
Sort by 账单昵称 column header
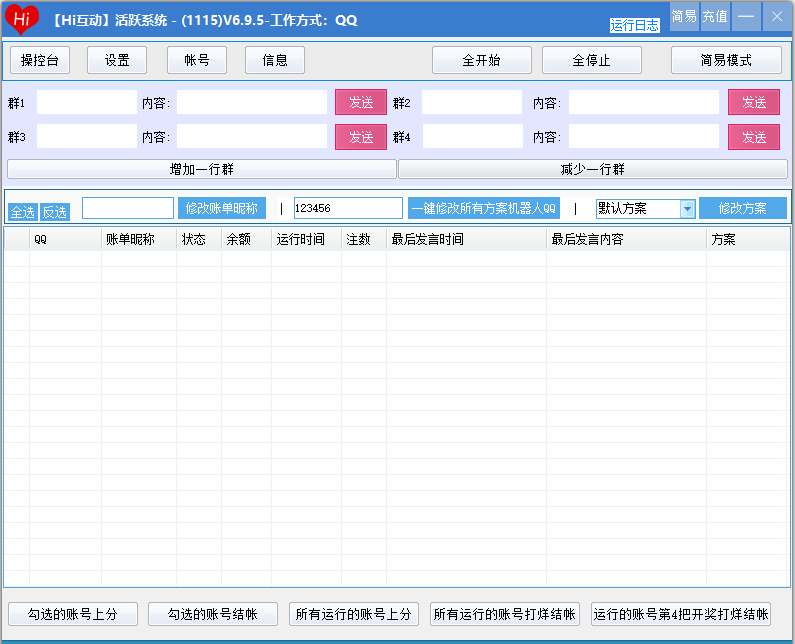[139, 239]
